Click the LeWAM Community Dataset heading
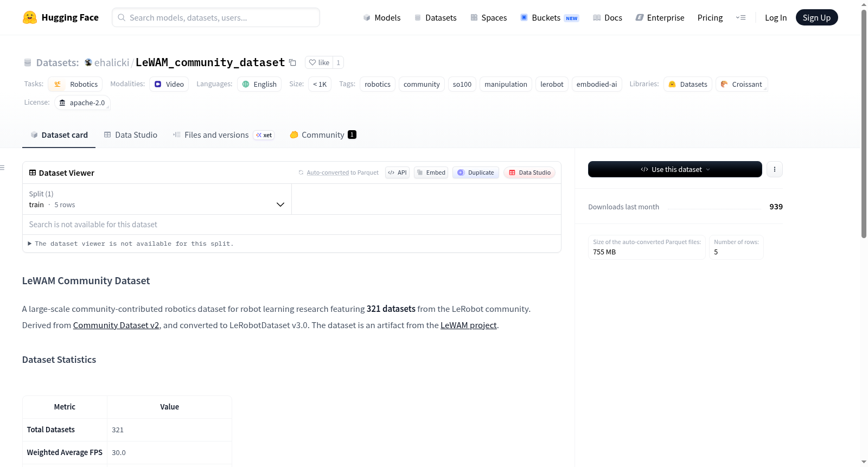The height and width of the screenshot is (467, 868). [x=86, y=280]
